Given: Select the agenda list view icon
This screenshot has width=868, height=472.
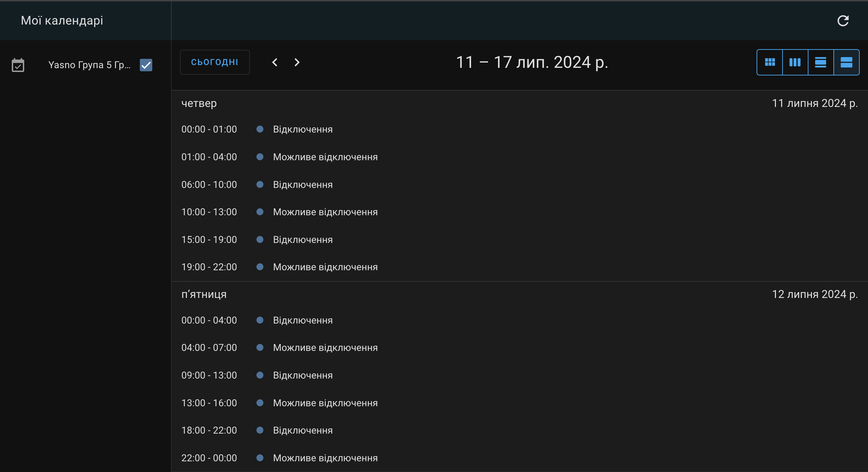Looking at the screenshot, I should [846, 62].
